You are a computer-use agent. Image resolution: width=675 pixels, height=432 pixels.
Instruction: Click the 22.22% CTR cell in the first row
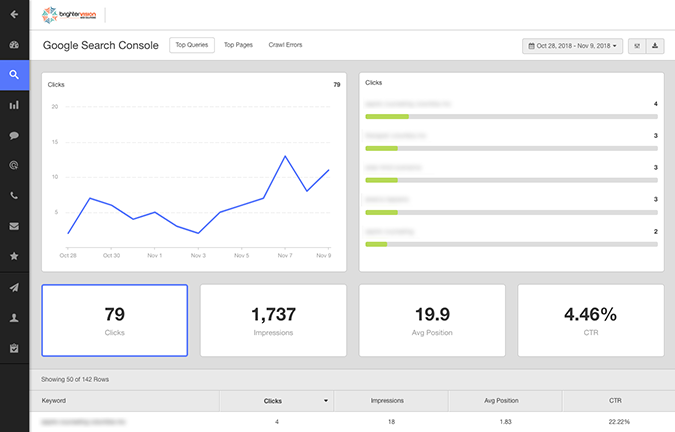(x=619, y=422)
